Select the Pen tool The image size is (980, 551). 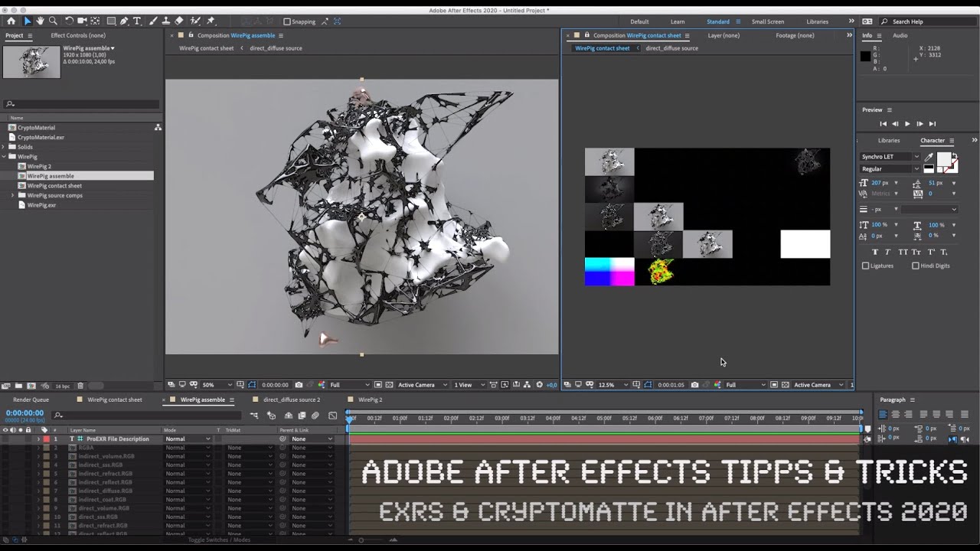[x=125, y=21]
